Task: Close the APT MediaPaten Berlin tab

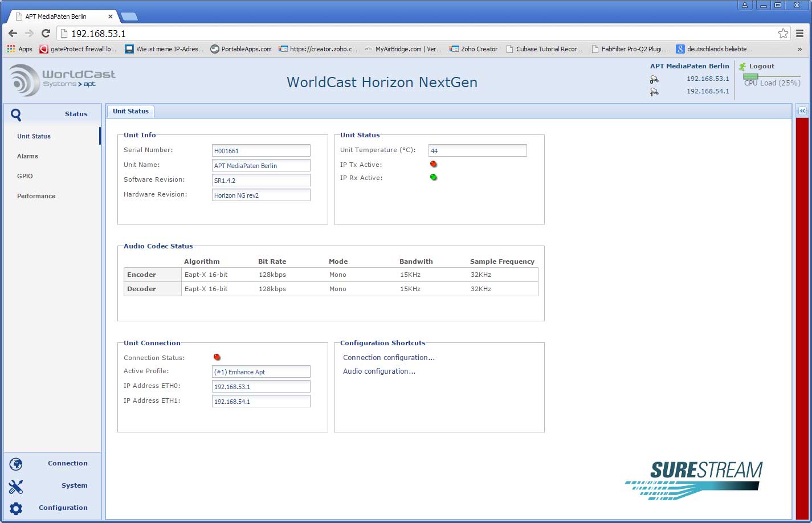Action: click(111, 17)
